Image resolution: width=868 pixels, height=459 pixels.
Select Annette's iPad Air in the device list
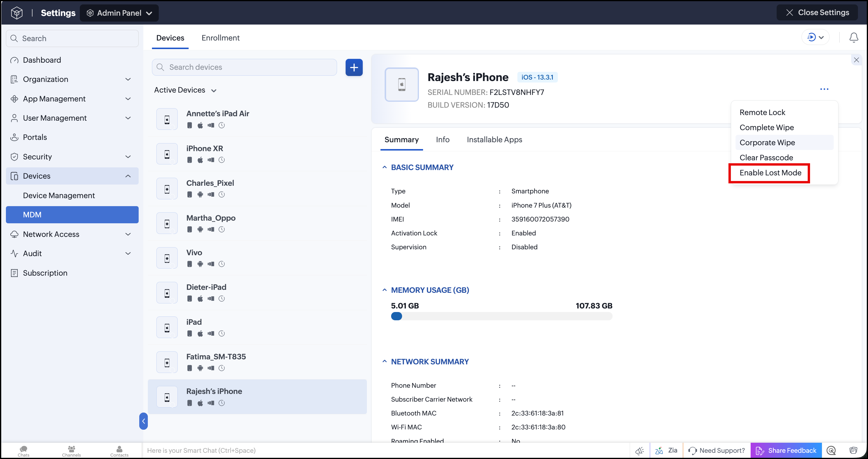coord(257,119)
